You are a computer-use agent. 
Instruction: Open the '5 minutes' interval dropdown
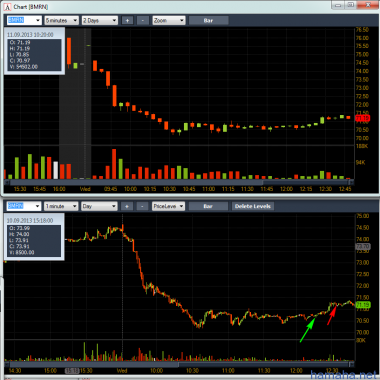(x=61, y=20)
